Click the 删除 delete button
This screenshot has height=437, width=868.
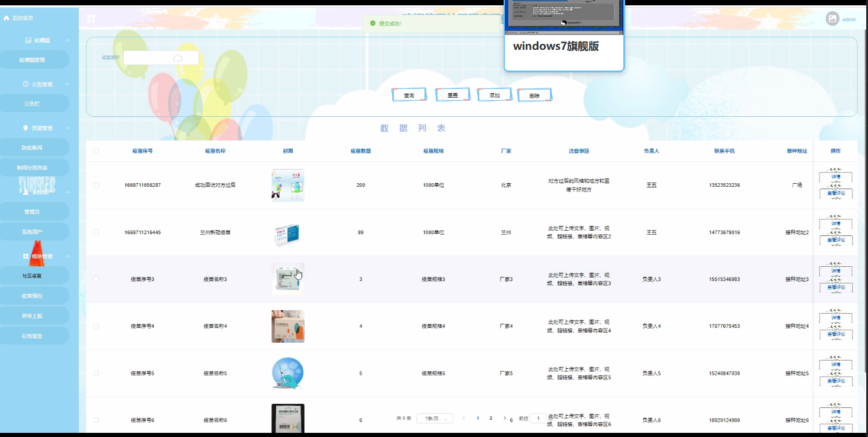tap(534, 95)
